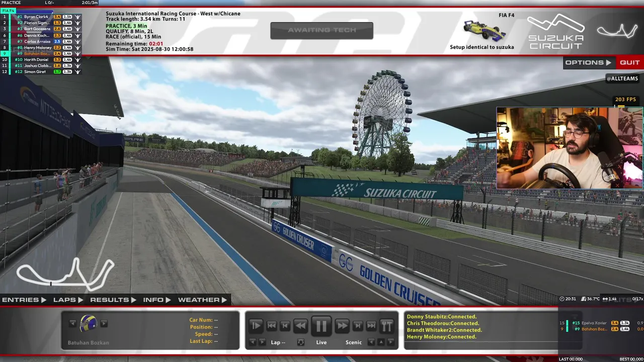Click the track temperature icon 36.7°C
Image resolution: width=644 pixels, height=362 pixels.
(584, 299)
